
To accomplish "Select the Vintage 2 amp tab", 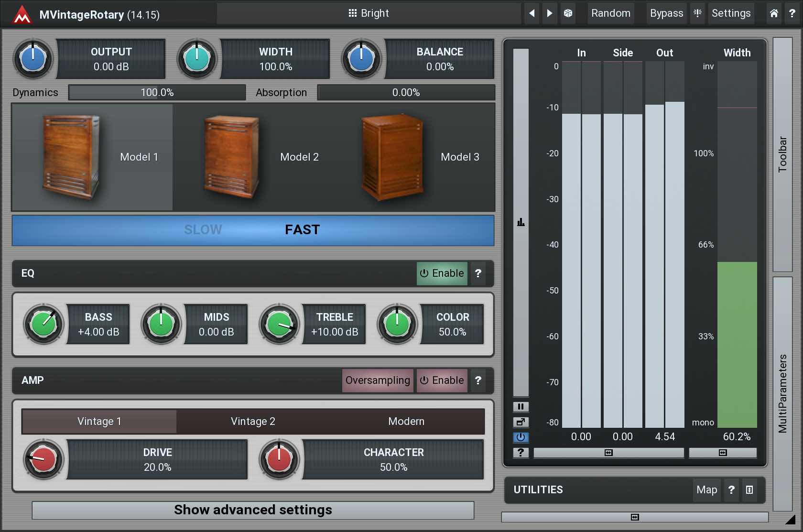I will coord(253,422).
